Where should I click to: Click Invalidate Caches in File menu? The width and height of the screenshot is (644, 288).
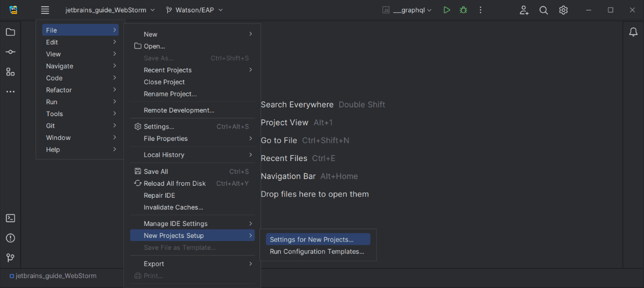click(173, 207)
